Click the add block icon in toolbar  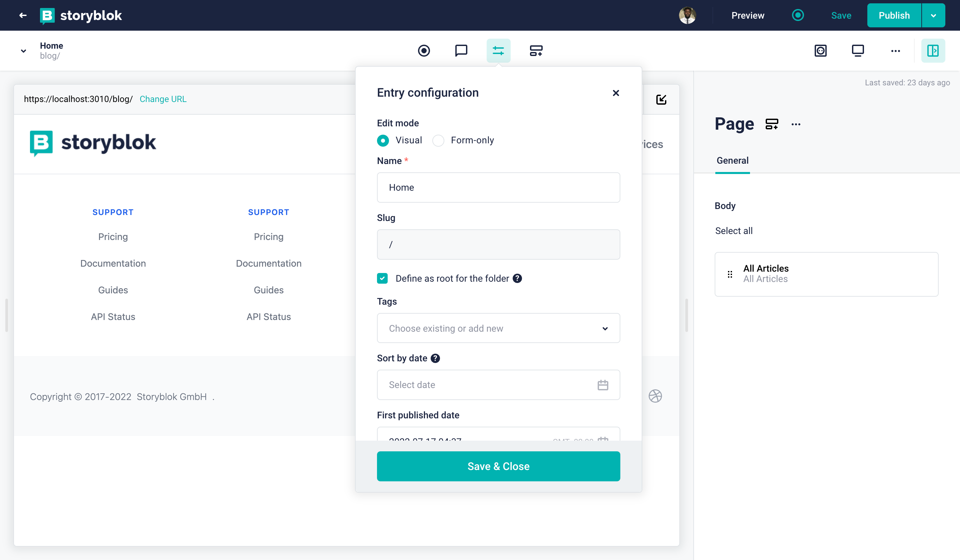pos(536,51)
